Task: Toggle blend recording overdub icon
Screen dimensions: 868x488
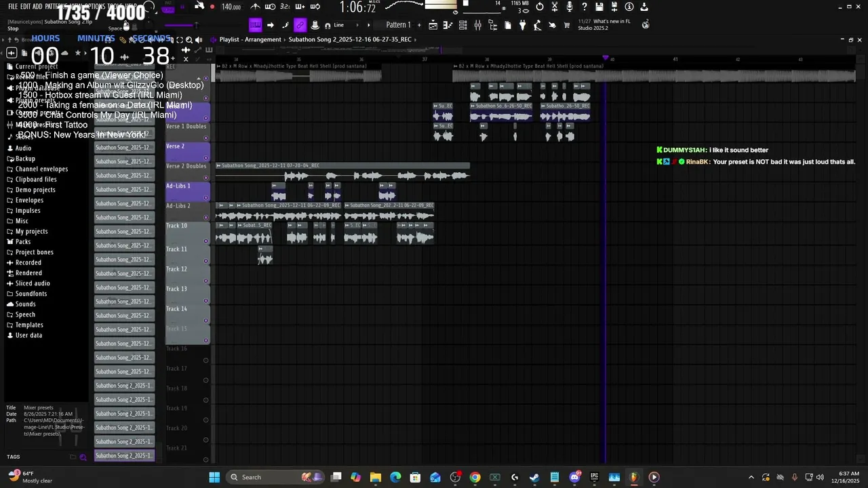Action: pos(300,7)
